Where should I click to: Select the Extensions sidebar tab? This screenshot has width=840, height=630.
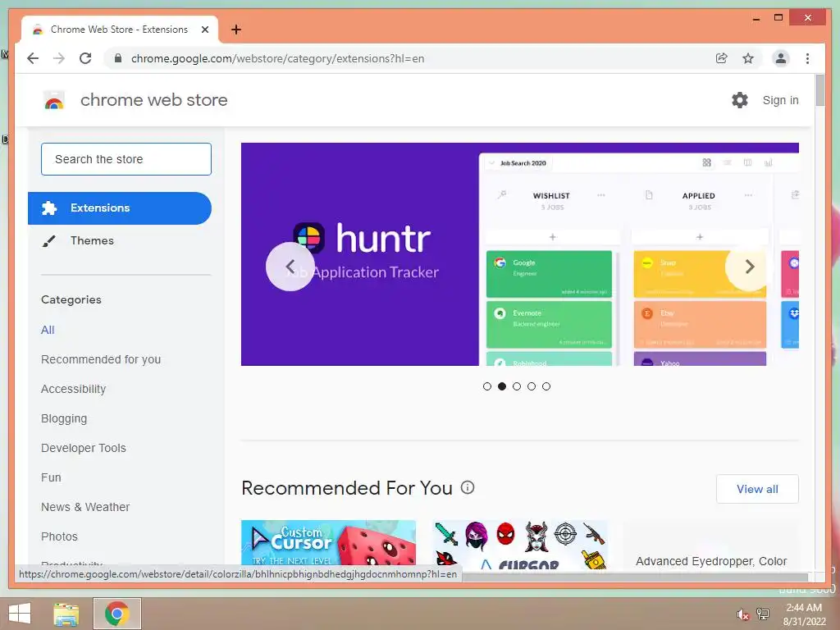click(120, 208)
